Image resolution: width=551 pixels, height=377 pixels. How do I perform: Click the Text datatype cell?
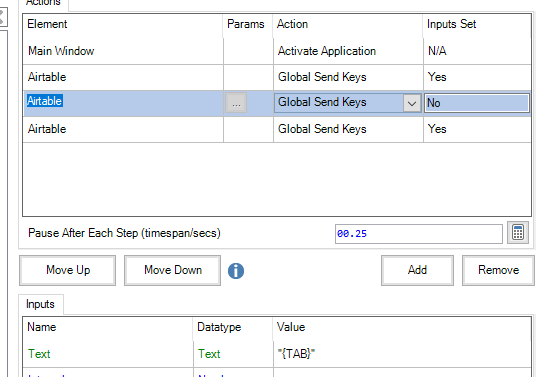point(233,354)
